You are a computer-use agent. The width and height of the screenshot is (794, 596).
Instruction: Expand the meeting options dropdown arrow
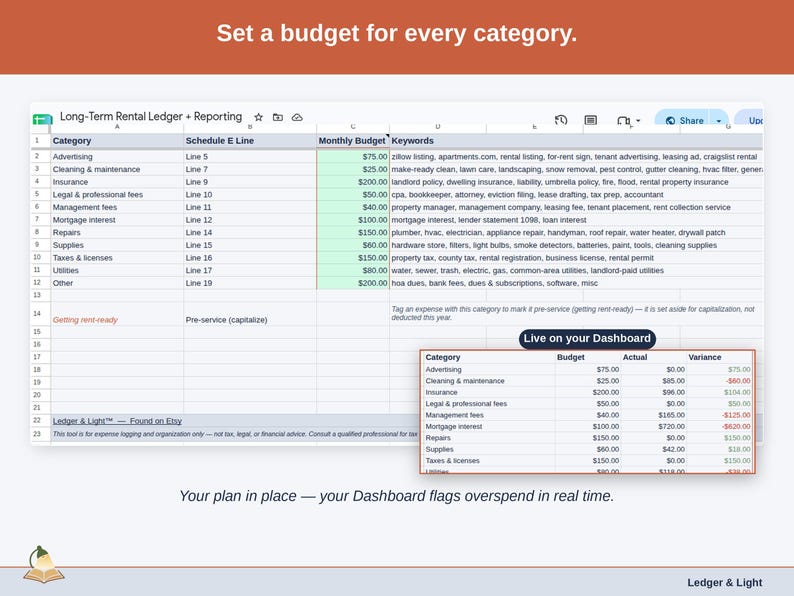pyautogui.click(x=638, y=121)
